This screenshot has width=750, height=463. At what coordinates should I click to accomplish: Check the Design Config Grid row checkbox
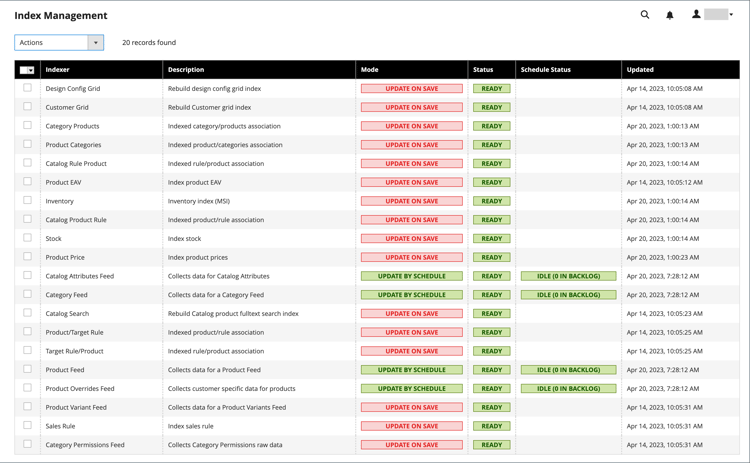click(27, 88)
